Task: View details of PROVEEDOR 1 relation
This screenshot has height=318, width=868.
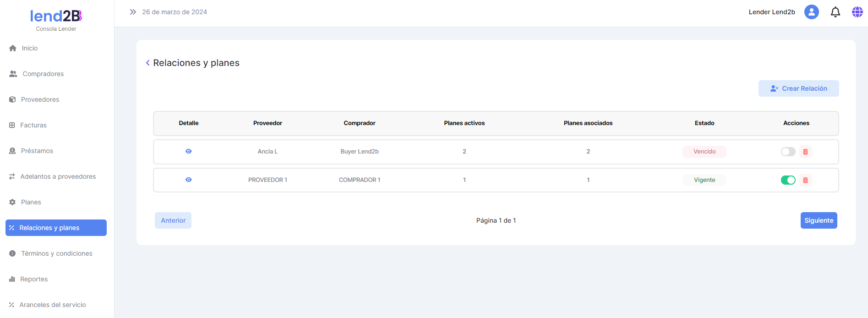Action: (188, 180)
